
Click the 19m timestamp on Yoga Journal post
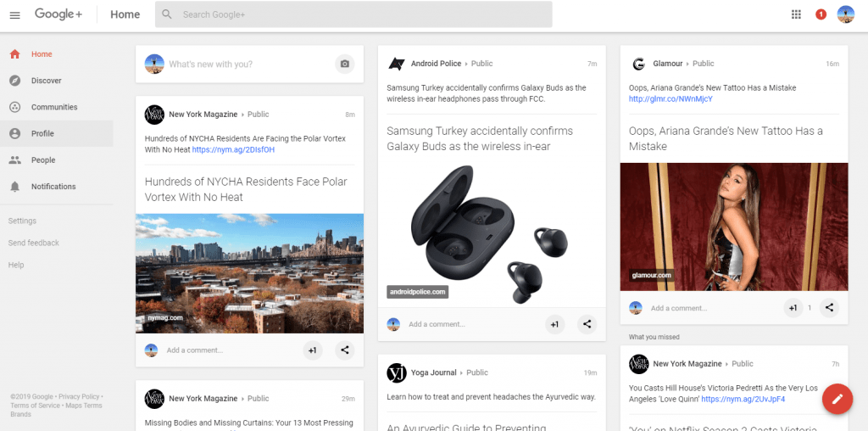[x=591, y=372]
